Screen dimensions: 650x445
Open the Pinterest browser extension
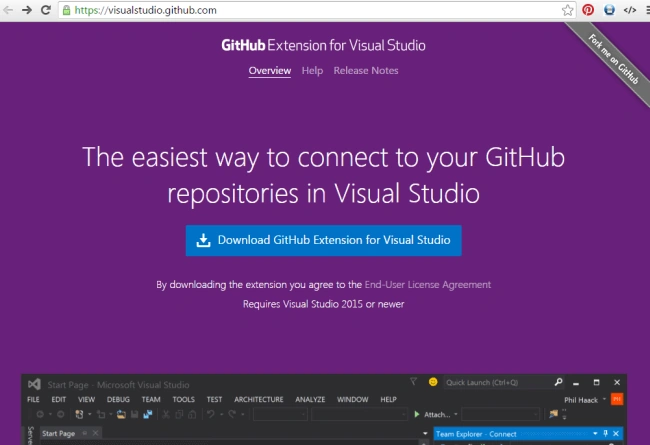click(x=588, y=10)
